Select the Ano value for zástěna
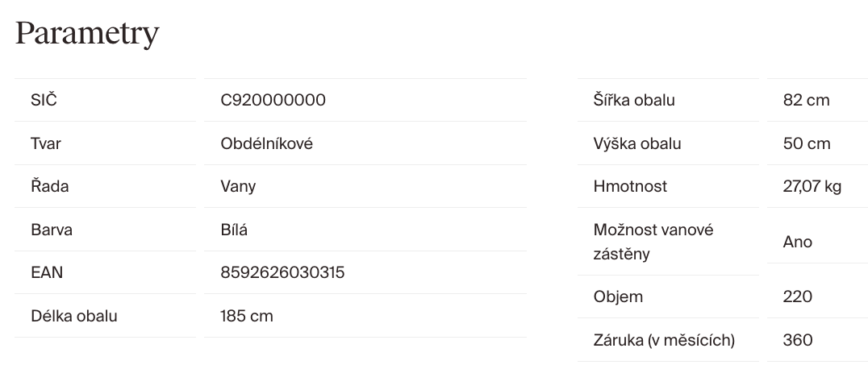Screen dimensions: 868x369 (798, 242)
